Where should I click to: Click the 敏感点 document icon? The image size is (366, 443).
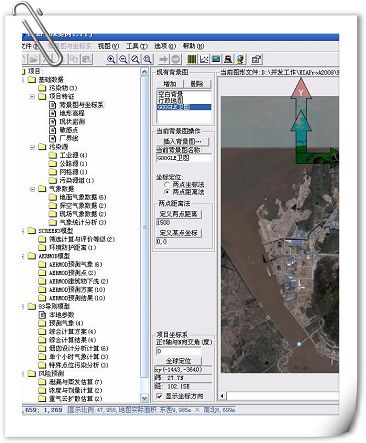[x=53, y=130]
